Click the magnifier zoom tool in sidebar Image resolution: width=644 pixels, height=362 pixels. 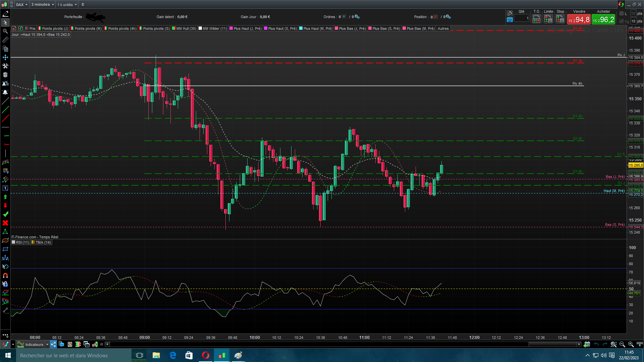click(5, 31)
